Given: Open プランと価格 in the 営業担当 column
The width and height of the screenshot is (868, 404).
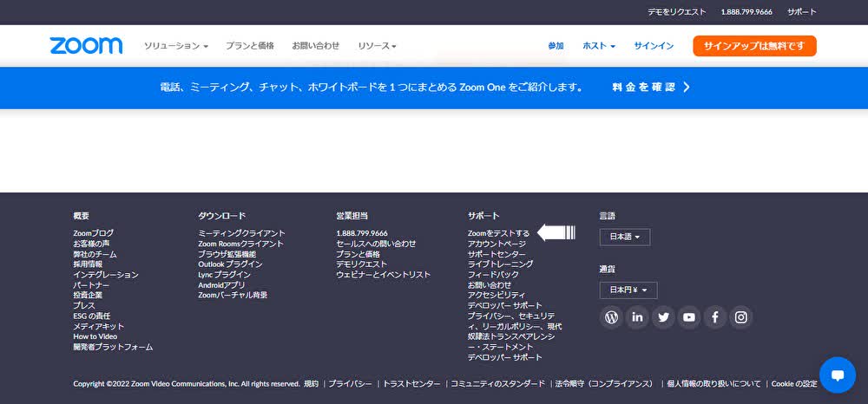Looking at the screenshot, I should [x=358, y=254].
